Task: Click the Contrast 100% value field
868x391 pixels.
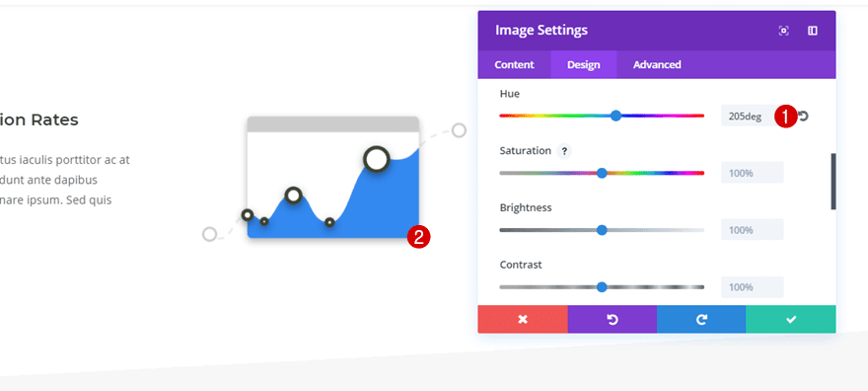Action: [x=752, y=287]
